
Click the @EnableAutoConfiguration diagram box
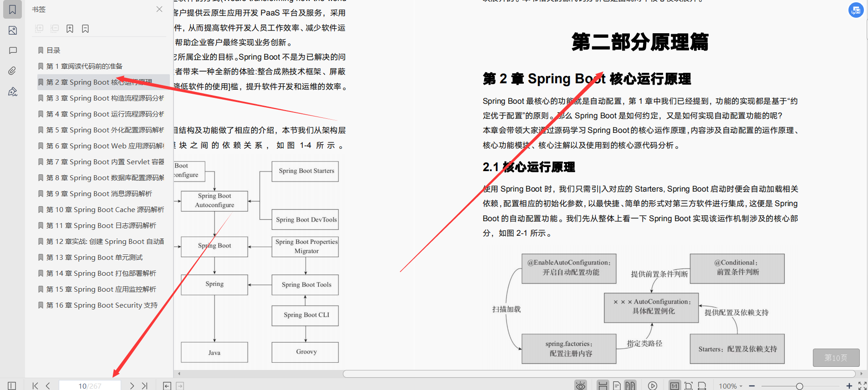coord(569,268)
